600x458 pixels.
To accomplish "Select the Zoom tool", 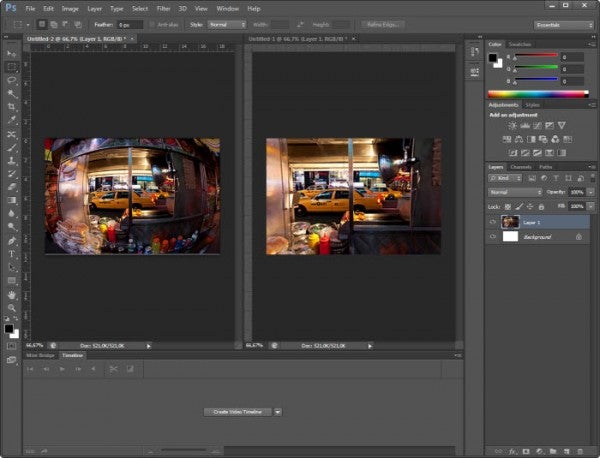I will 11,308.
